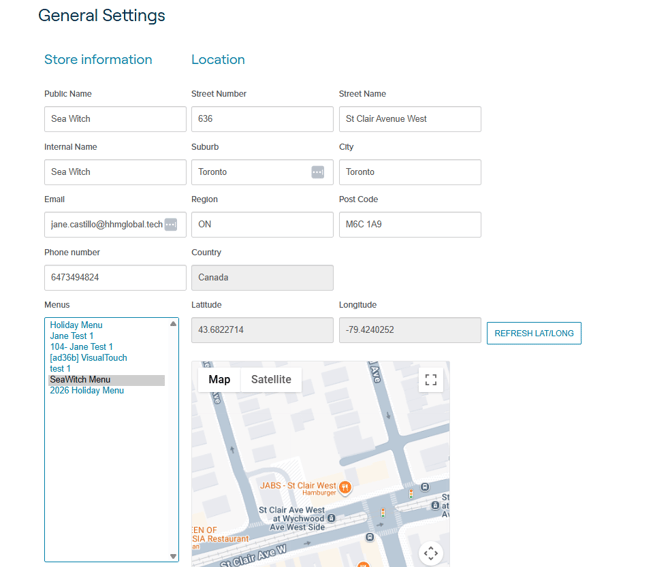Click the autofill icon in Email field
Image resolution: width=670 pixels, height=567 pixels.
171,224
